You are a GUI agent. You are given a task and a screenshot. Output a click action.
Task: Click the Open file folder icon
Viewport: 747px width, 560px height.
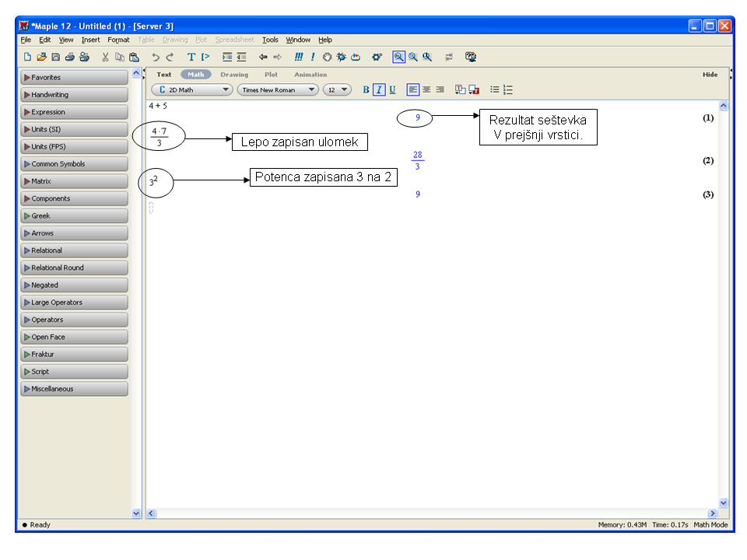pyautogui.click(x=41, y=57)
